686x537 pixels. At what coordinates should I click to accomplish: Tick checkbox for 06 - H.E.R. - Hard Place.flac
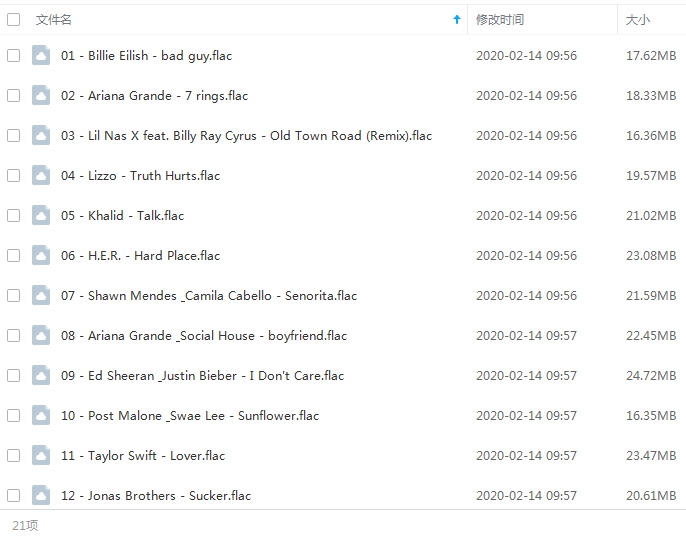tap(14, 256)
